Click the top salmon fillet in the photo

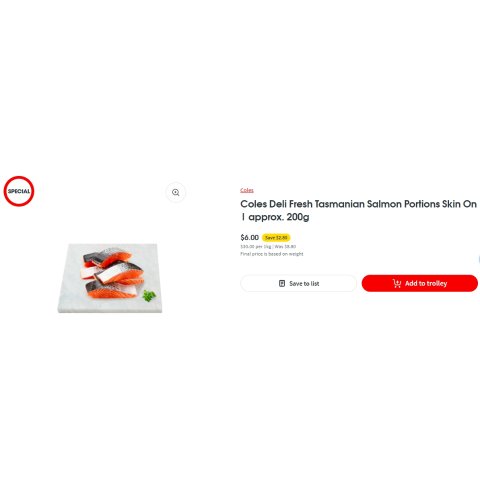(x=107, y=258)
